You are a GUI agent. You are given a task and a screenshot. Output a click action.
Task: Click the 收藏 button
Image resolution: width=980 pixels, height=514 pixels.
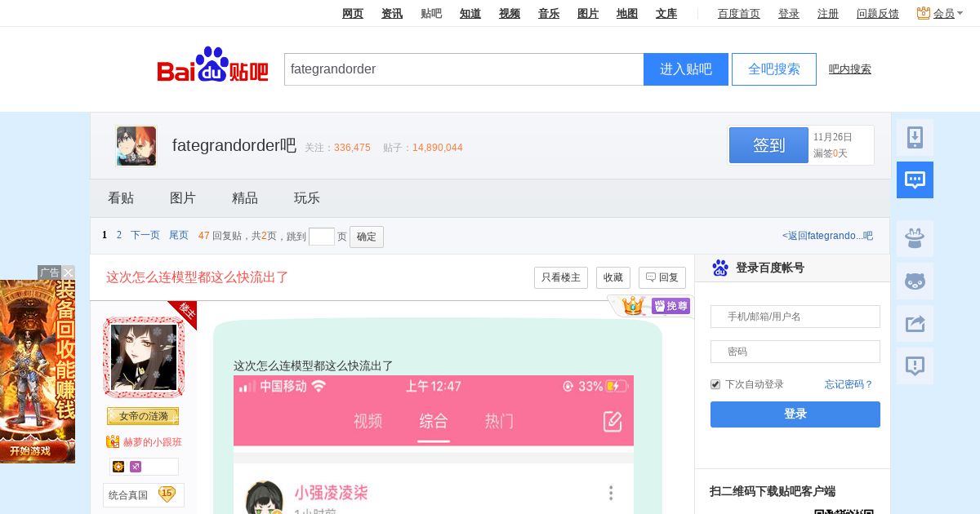pos(613,277)
